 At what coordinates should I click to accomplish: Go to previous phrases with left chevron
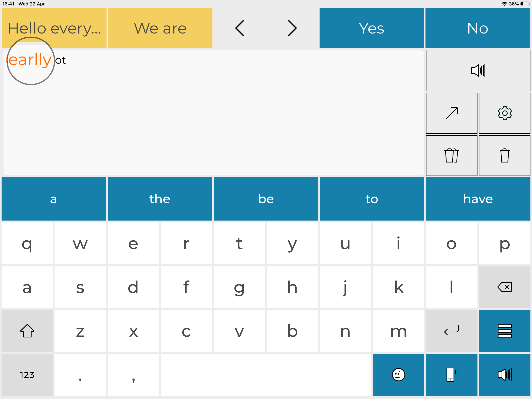point(240,28)
